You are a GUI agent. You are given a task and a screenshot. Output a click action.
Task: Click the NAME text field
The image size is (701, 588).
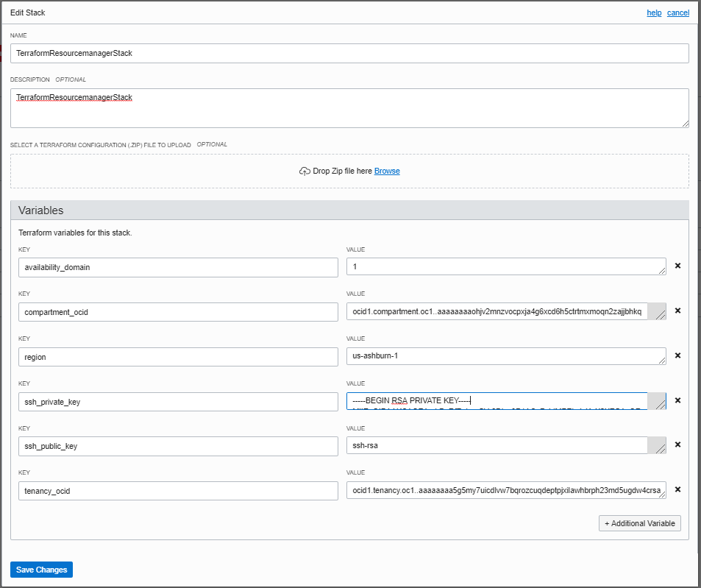click(349, 53)
